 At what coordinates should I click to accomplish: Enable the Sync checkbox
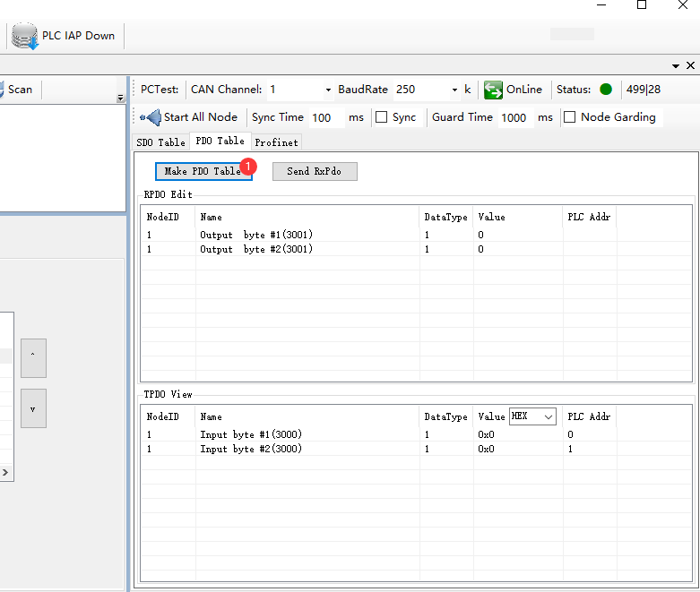tap(381, 117)
